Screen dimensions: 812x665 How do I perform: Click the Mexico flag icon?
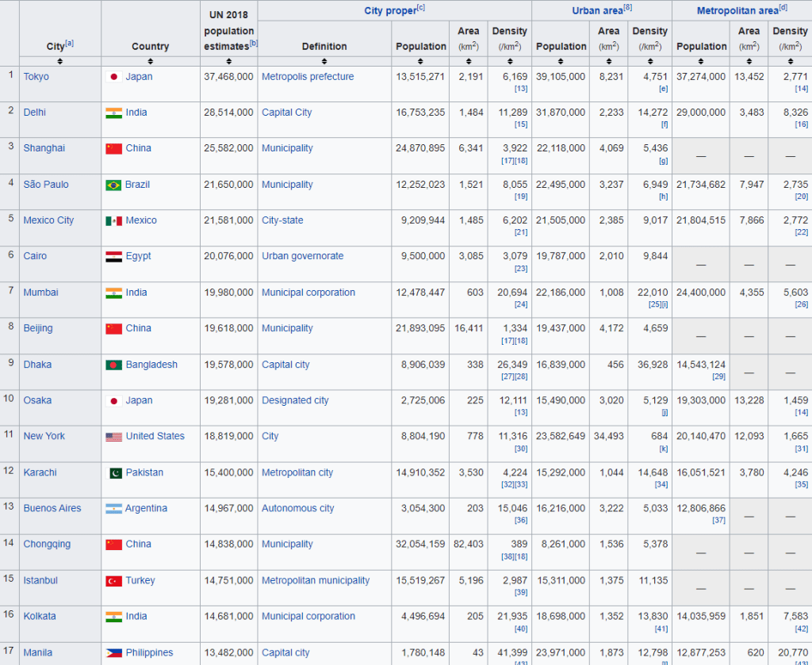pyautogui.click(x=113, y=221)
